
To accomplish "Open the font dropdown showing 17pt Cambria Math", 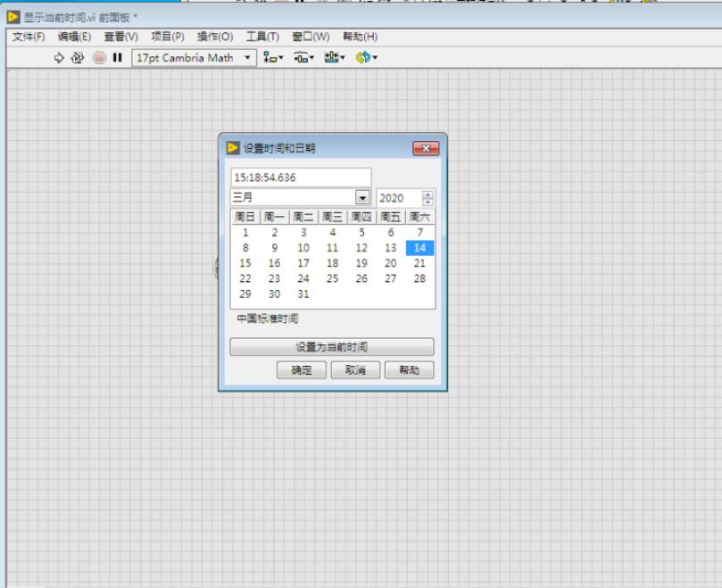I will (x=194, y=58).
